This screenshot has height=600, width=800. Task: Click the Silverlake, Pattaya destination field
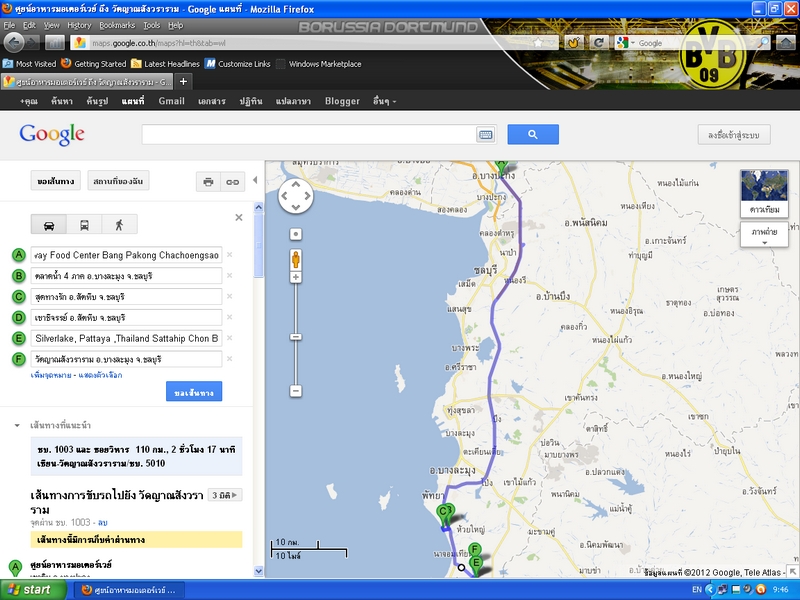click(126, 338)
